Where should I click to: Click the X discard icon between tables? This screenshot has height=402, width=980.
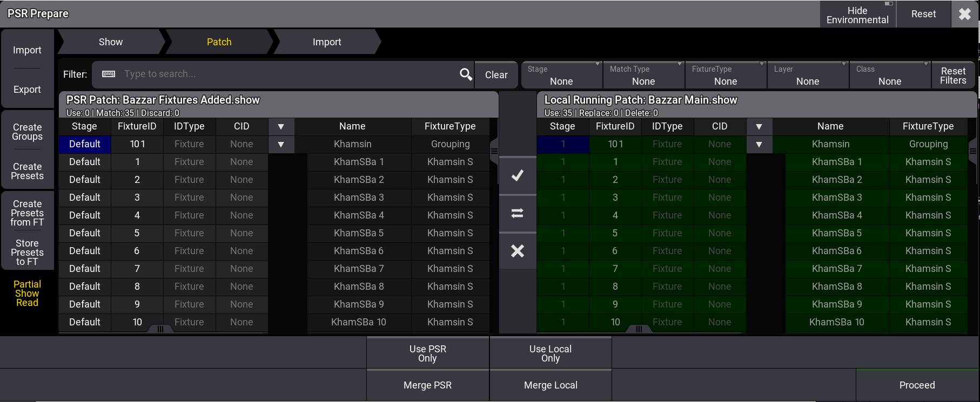pyautogui.click(x=518, y=251)
